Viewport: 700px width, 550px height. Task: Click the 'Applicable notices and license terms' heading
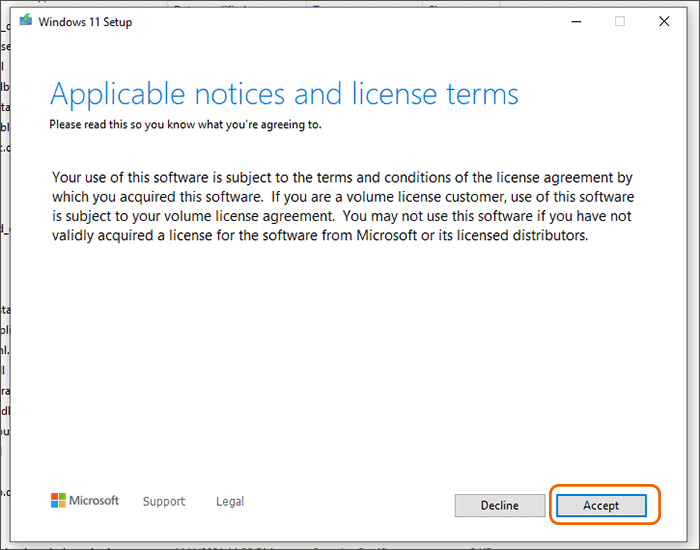click(284, 94)
